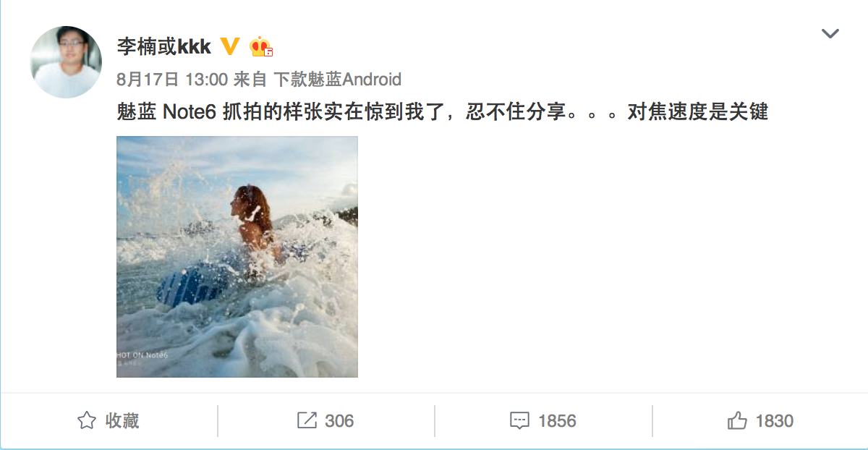
Task: Open the 下款魅蓝Android source link
Action: (x=337, y=79)
